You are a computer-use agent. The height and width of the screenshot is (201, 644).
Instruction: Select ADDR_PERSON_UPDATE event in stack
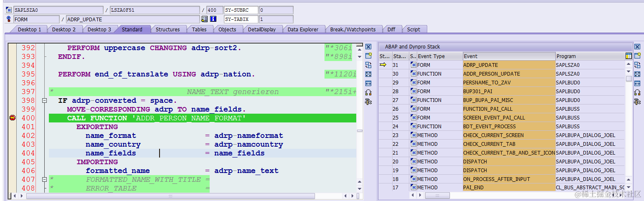509,74
